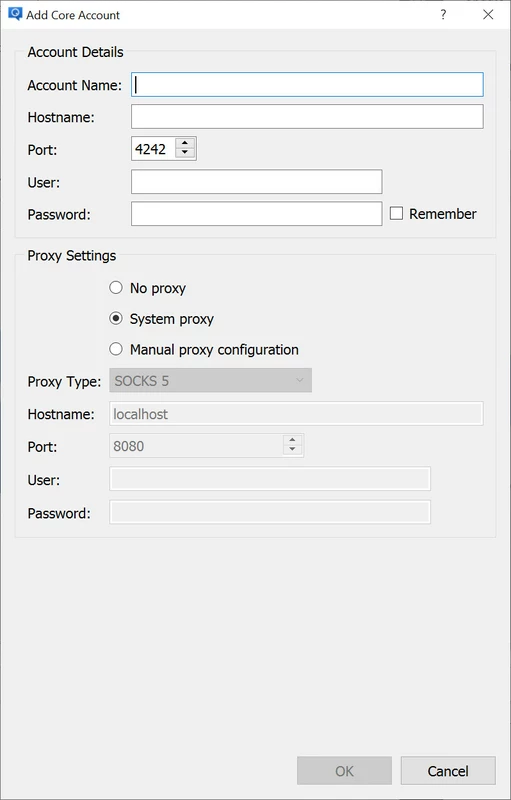The width and height of the screenshot is (511, 800).
Task: Focus the Account Name field
Action: [307, 85]
